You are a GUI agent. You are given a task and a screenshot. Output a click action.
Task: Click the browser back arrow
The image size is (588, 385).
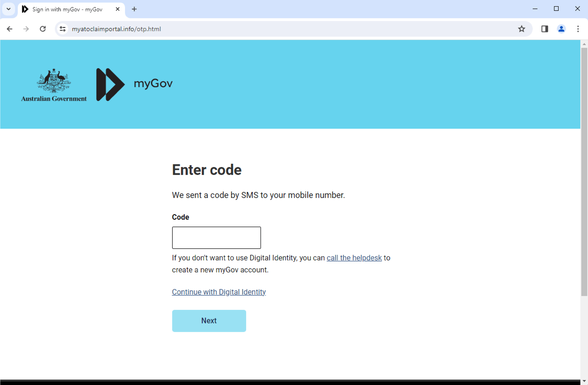(x=9, y=29)
